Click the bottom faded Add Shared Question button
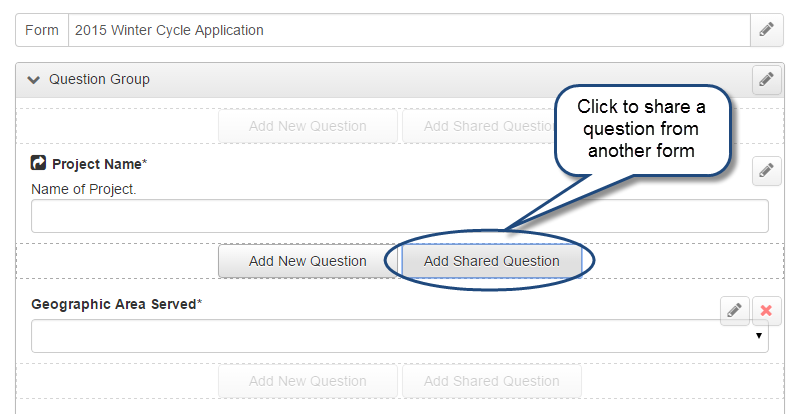The width and height of the screenshot is (788, 414). [491, 381]
